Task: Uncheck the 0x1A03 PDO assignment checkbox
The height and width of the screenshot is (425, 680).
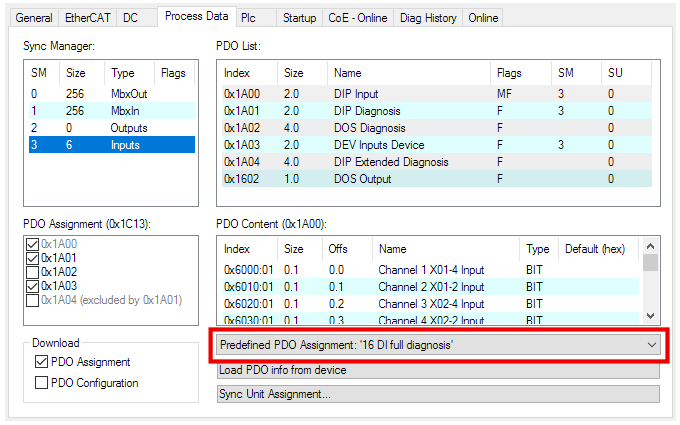Action: (x=33, y=286)
